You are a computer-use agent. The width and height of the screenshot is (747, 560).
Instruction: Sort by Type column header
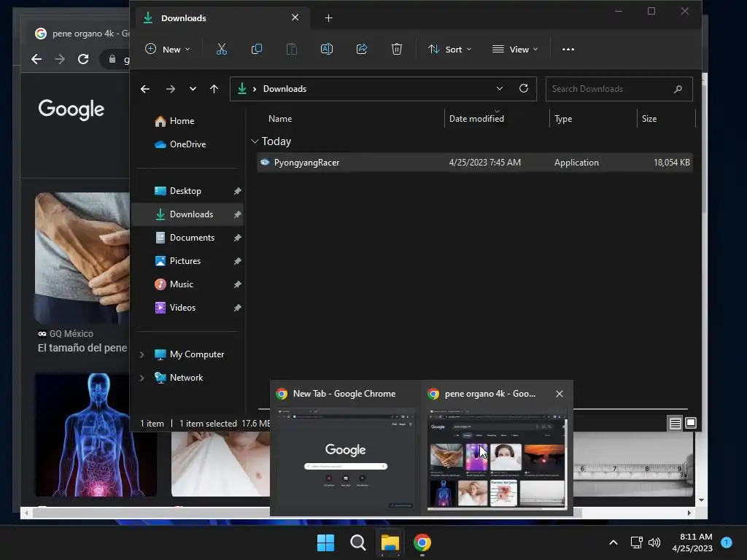[x=563, y=119]
